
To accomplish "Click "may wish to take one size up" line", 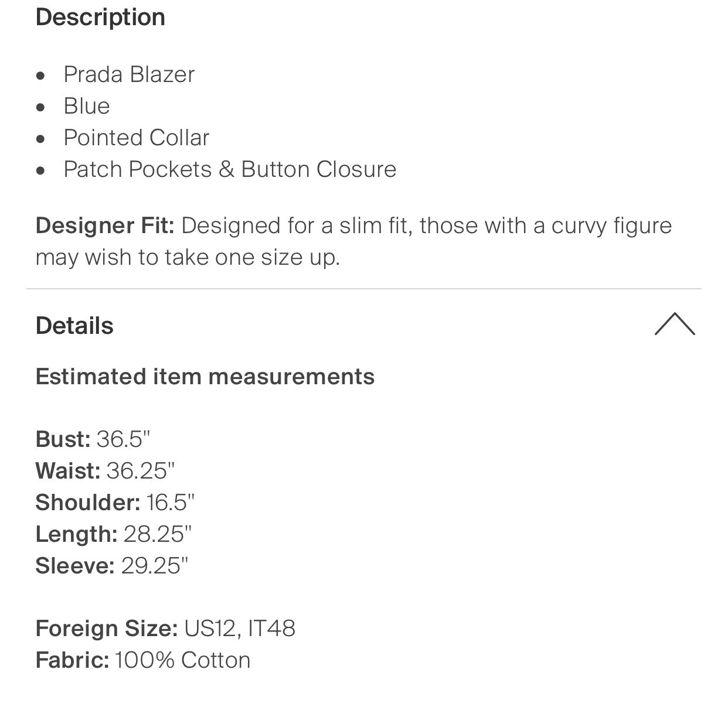I will (x=188, y=257).
